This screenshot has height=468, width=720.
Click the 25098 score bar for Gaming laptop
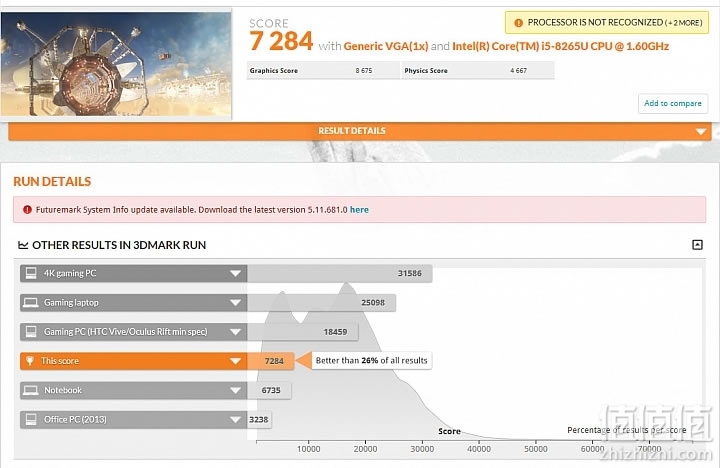[x=321, y=303]
